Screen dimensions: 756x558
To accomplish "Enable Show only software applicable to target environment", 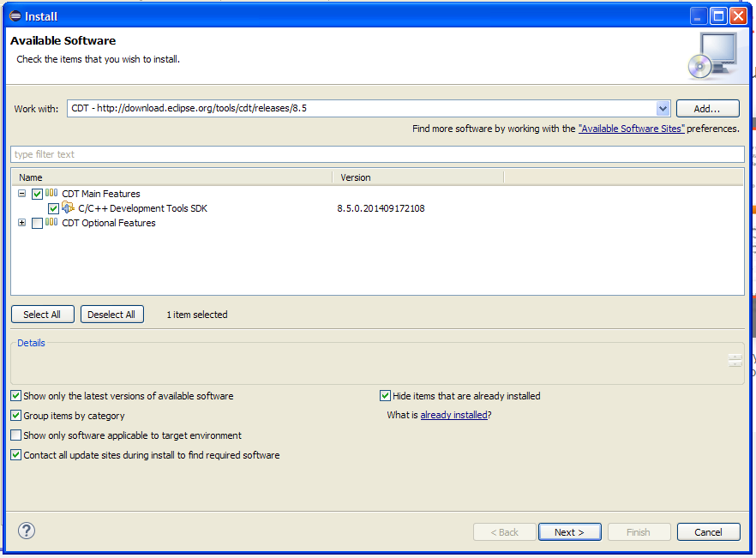I will pyautogui.click(x=16, y=435).
